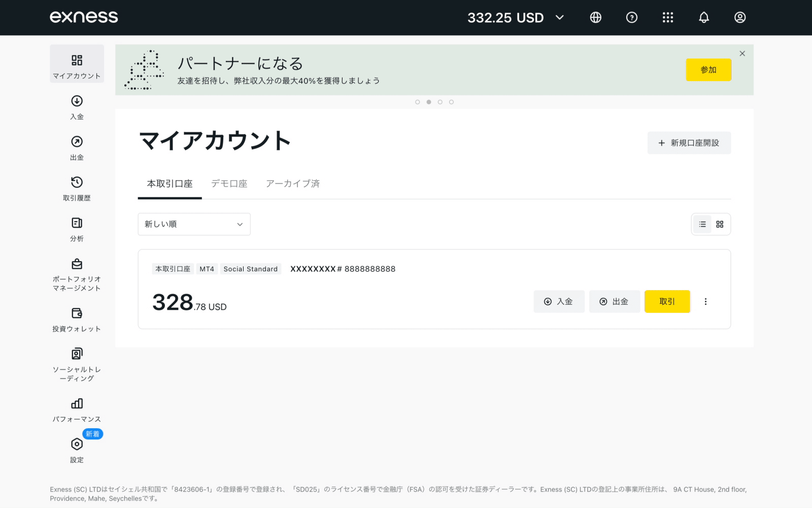Expand the 332.25 USD balance dropdown
812x508 pixels.
pos(516,17)
